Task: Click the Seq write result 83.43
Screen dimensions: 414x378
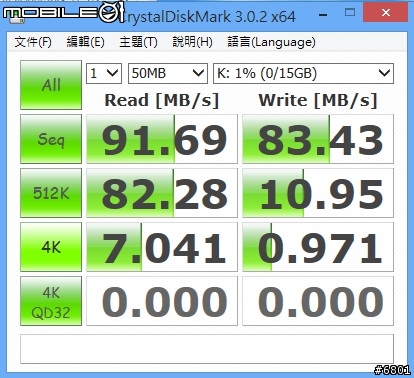Action: [318, 139]
